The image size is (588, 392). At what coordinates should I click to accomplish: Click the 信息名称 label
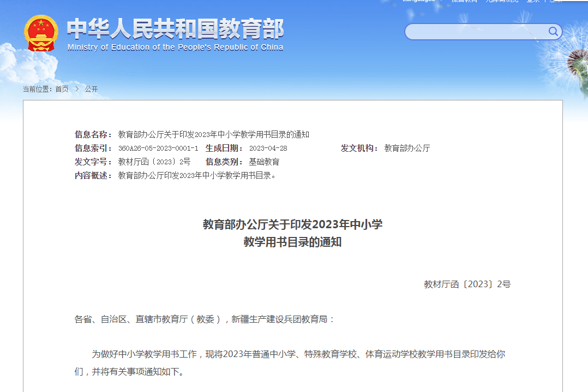point(93,134)
